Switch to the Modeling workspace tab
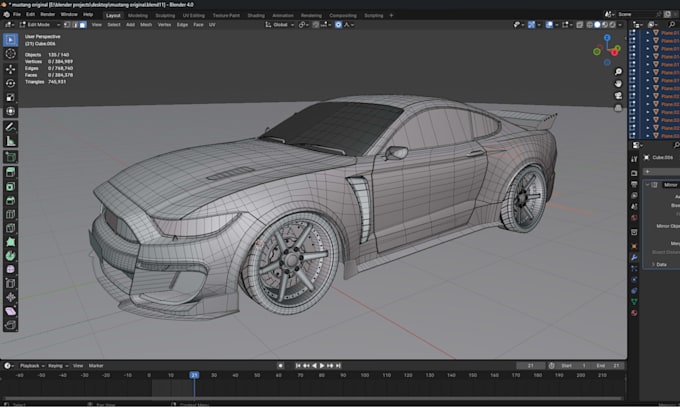 (x=138, y=15)
